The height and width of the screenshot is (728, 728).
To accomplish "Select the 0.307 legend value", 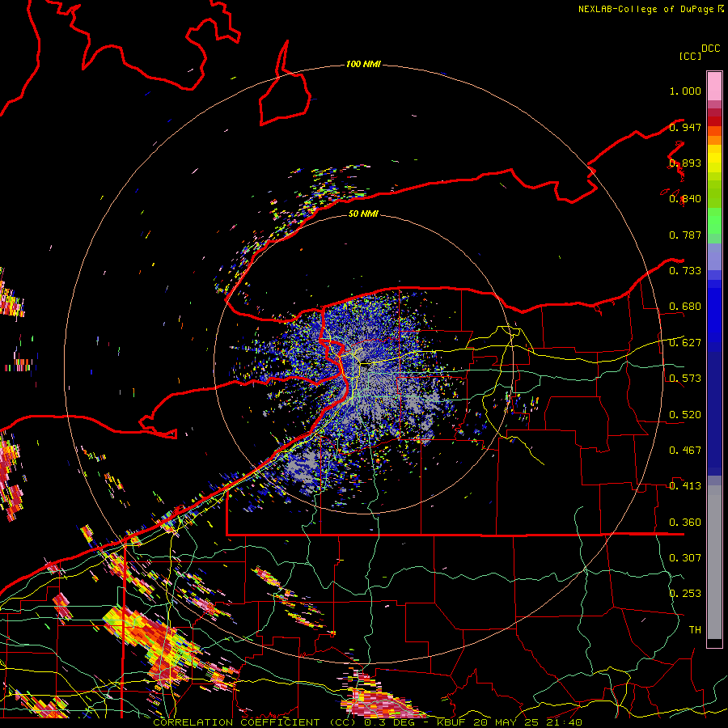I will pyautogui.click(x=685, y=558).
